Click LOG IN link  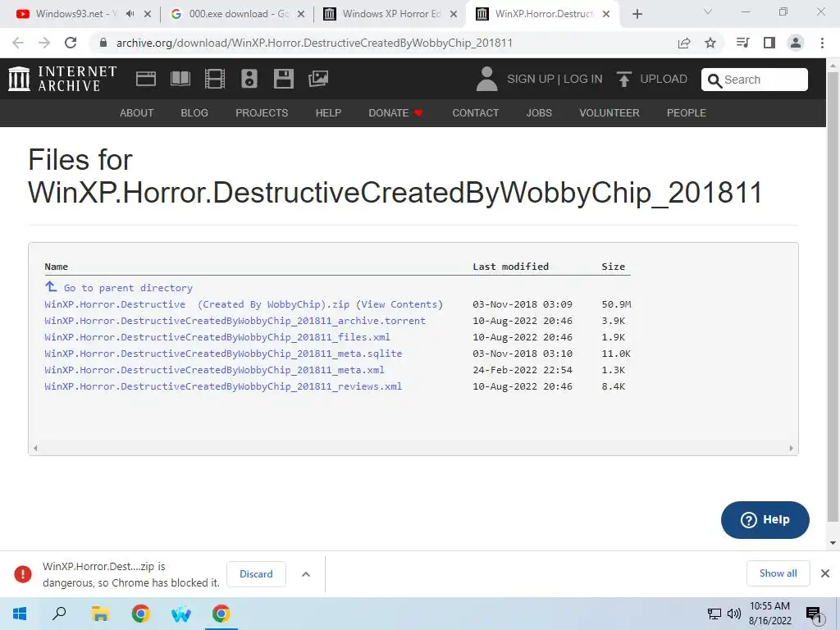click(x=583, y=79)
